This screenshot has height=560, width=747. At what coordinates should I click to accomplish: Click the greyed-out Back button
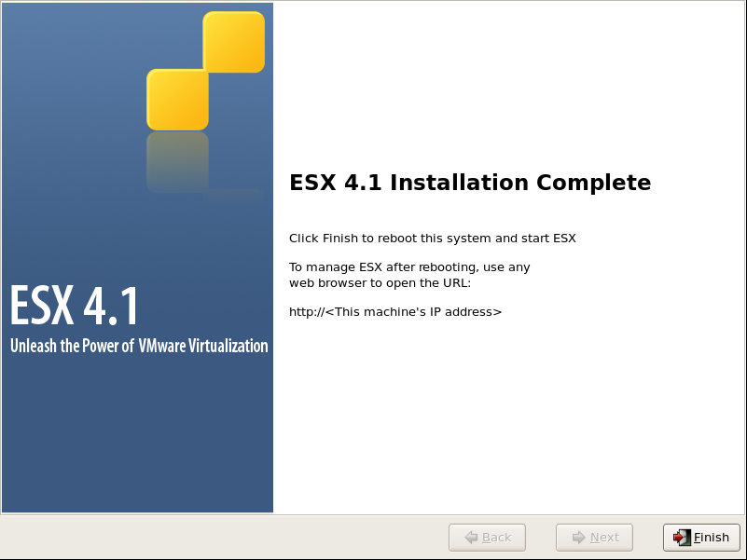487,537
